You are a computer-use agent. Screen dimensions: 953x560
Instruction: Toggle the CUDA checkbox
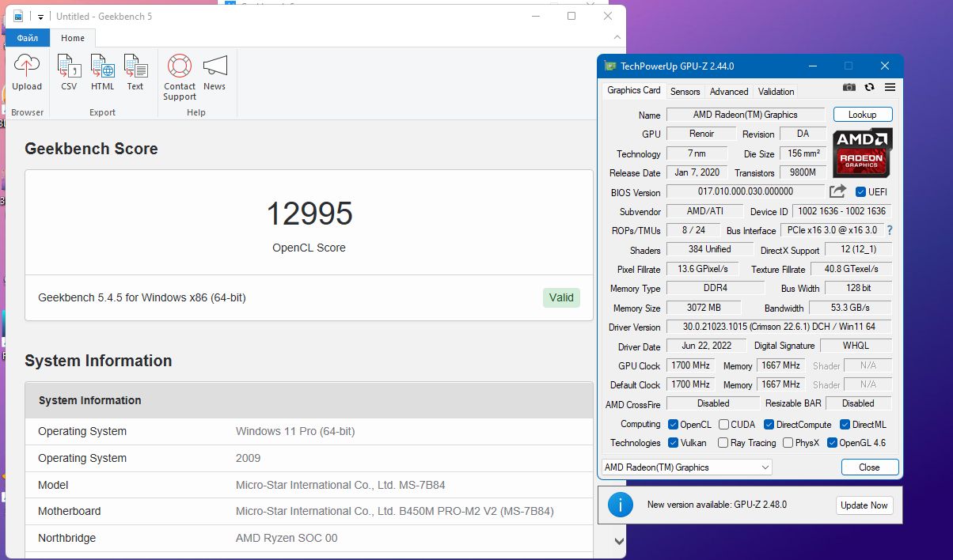point(723,425)
